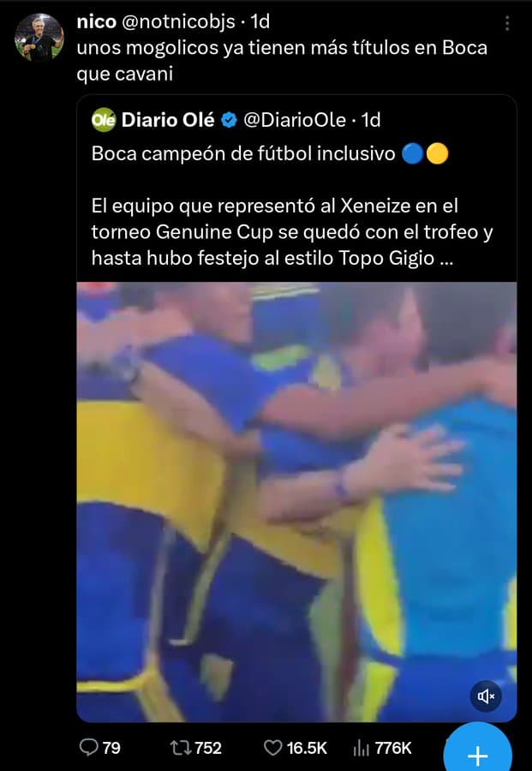Click the Diario Olé display name
This screenshot has height=771, width=532.
click(168, 120)
